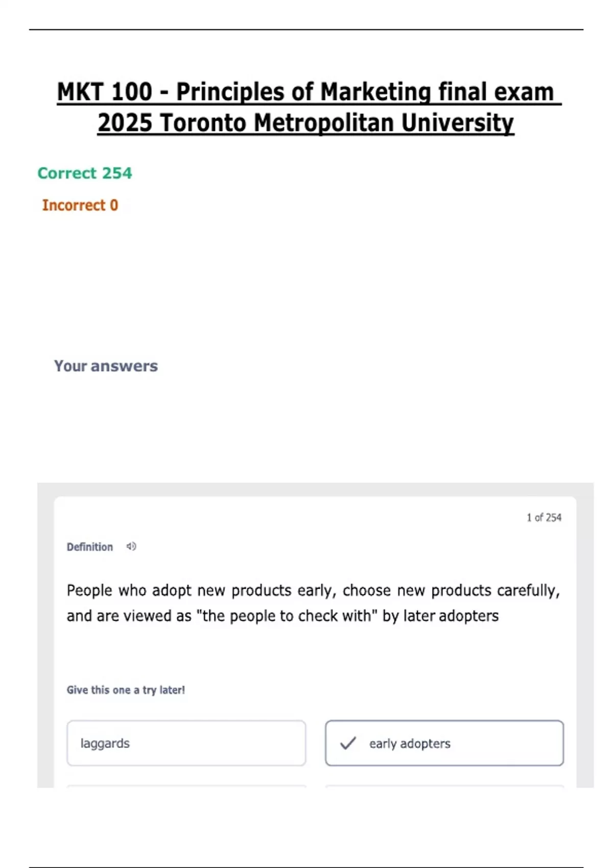
Task: Click the horizontal rule at page bottom
Action: [306, 866]
